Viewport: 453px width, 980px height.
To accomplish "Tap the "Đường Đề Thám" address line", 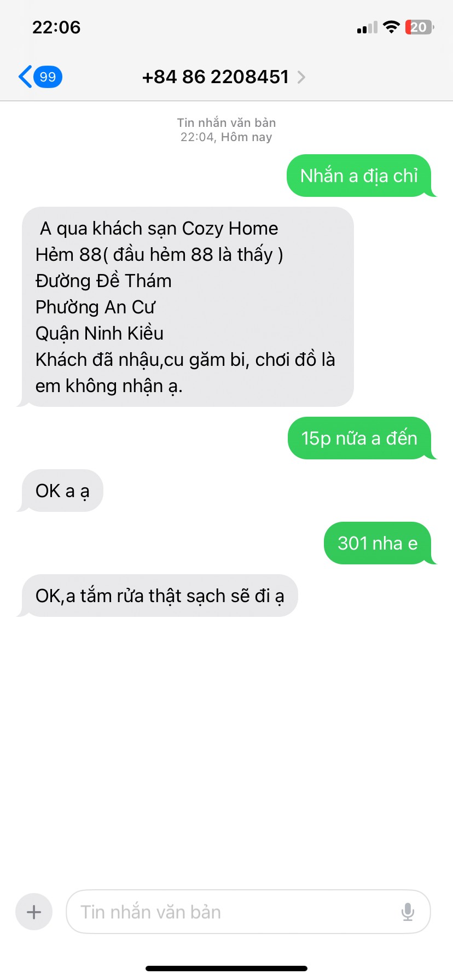I will 103,281.
